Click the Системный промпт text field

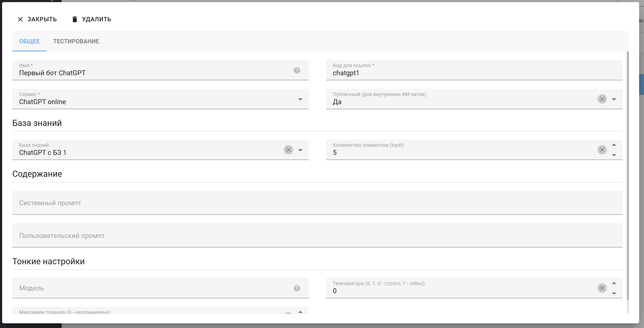click(317, 203)
